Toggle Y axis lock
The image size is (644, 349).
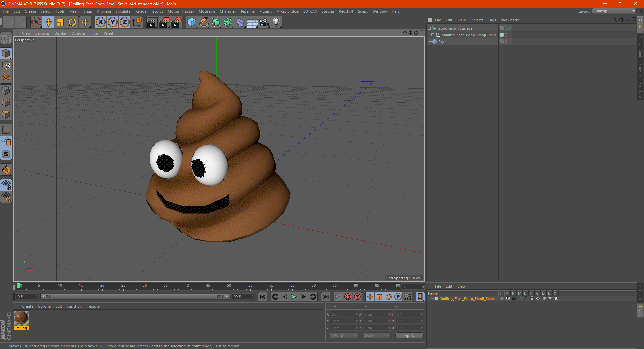click(113, 22)
